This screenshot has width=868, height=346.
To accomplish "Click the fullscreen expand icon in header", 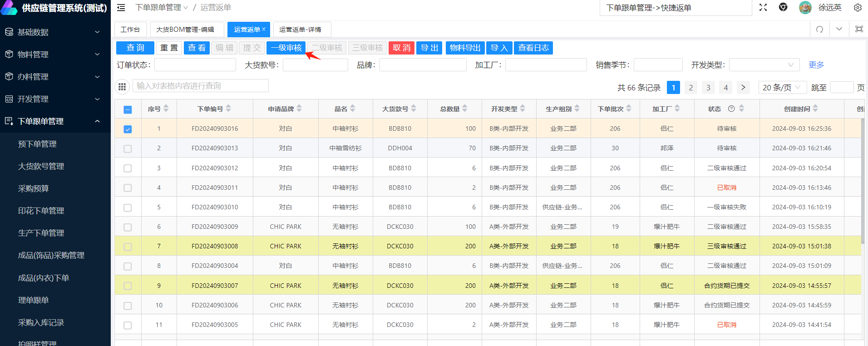I will pos(763,8).
